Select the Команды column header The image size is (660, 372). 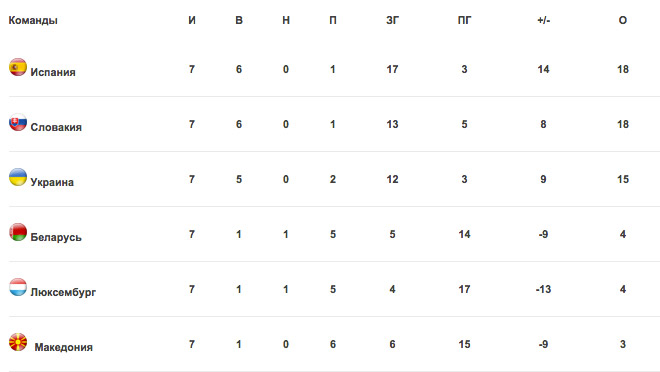[33, 21]
